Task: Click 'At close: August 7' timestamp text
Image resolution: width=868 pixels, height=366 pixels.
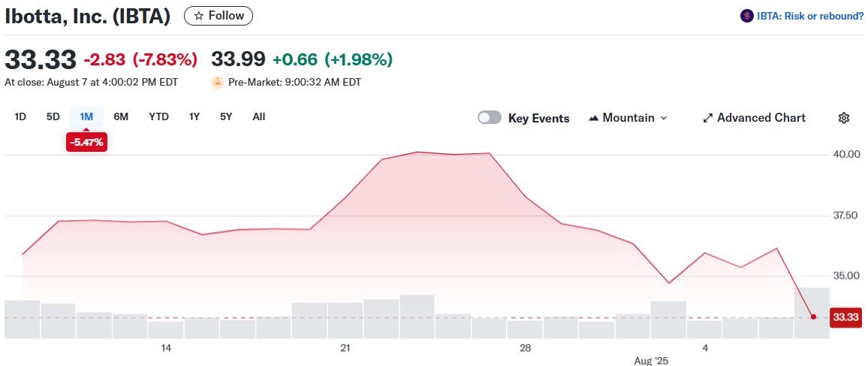Action: pos(92,83)
